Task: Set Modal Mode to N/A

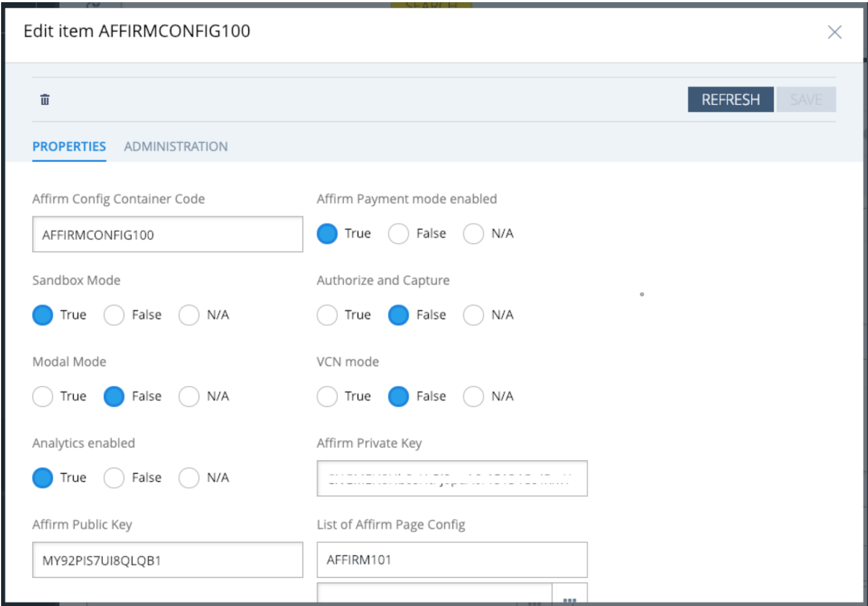Action: pos(189,396)
